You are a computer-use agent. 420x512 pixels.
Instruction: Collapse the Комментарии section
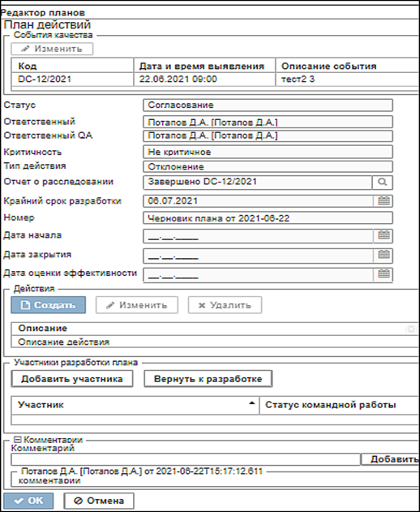click(18, 440)
